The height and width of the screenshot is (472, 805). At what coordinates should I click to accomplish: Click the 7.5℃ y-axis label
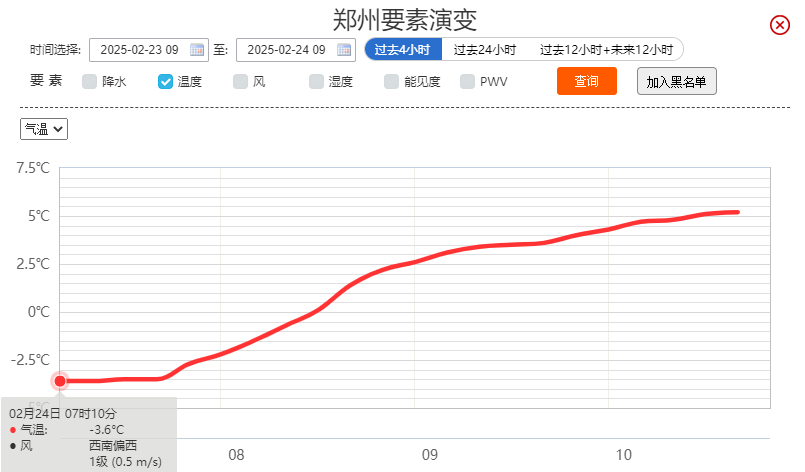click(33, 168)
